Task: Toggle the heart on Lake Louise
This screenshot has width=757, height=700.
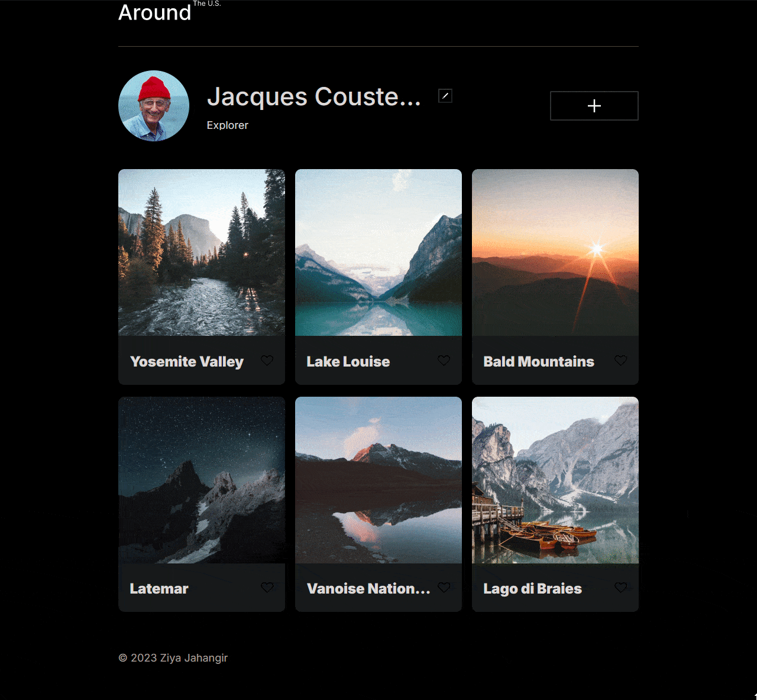Action: point(444,361)
